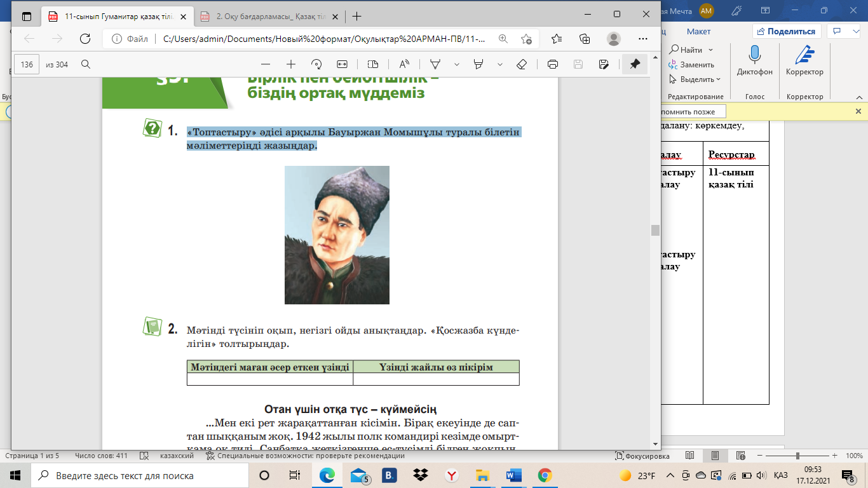Change the proofing language казахский in status bar
The image size is (868, 488).
pos(176,456)
